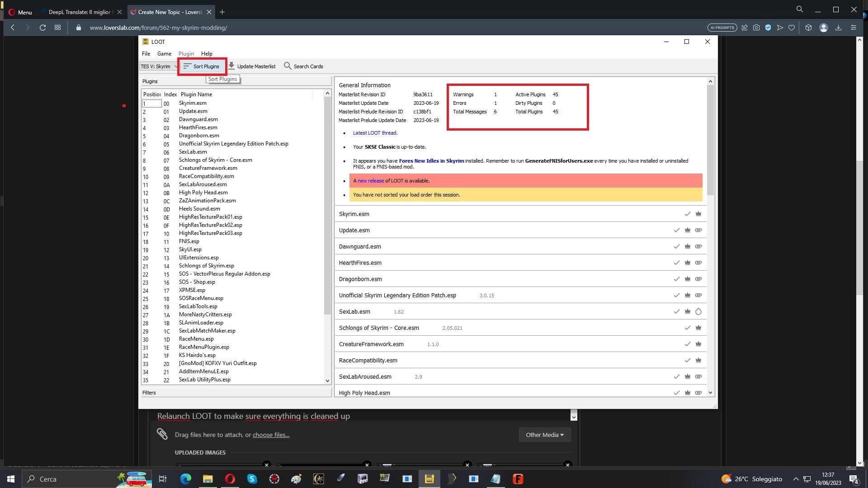Image resolution: width=868 pixels, height=488 pixels.
Task: Click the checkmark icon on RaceCompatibility.esm card
Action: pyautogui.click(x=687, y=360)
